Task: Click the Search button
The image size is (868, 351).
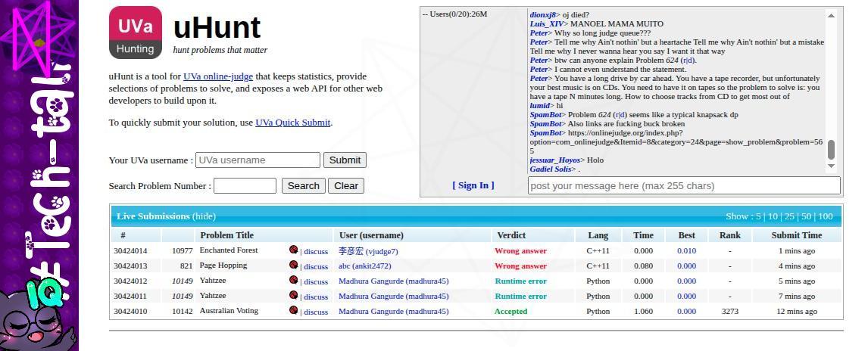Action: (x=304, y=186)
